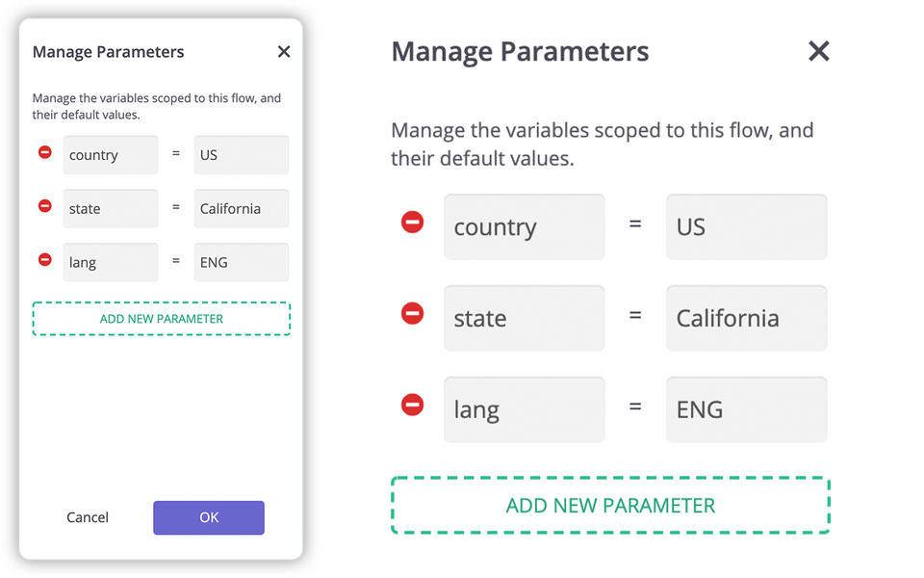The height and width of the screenshot is (578, 924).
Task: Close the small Manage Parameters dialog with X
Action: [x=284, y=52]
